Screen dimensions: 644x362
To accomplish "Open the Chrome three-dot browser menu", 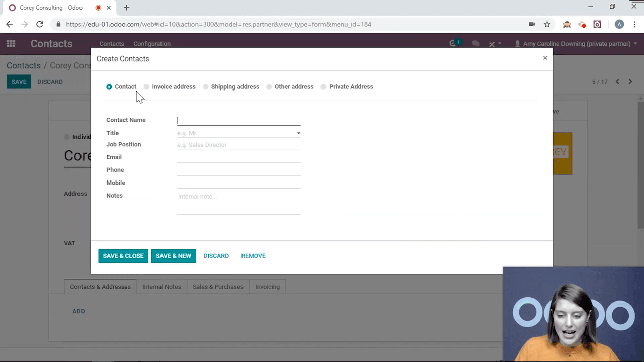I will click(x=635, y=24).
